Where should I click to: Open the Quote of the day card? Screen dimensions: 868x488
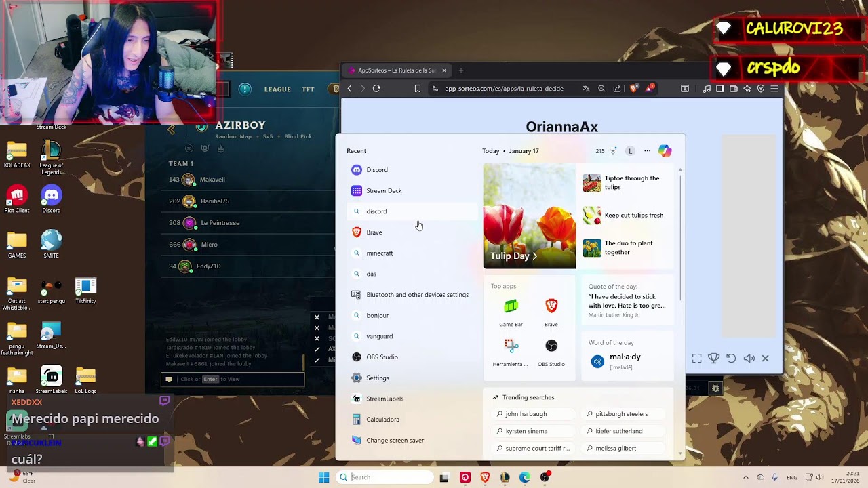point(628,300)
